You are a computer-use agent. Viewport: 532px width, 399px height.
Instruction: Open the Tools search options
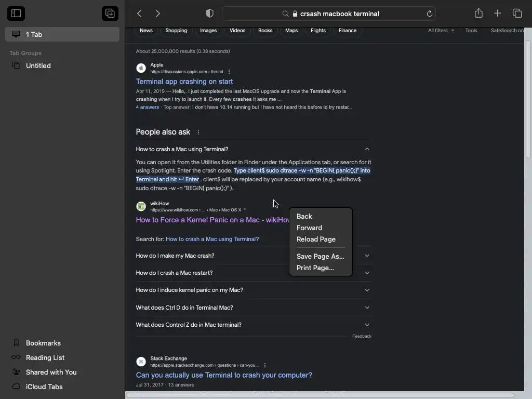tap(471, 31)
